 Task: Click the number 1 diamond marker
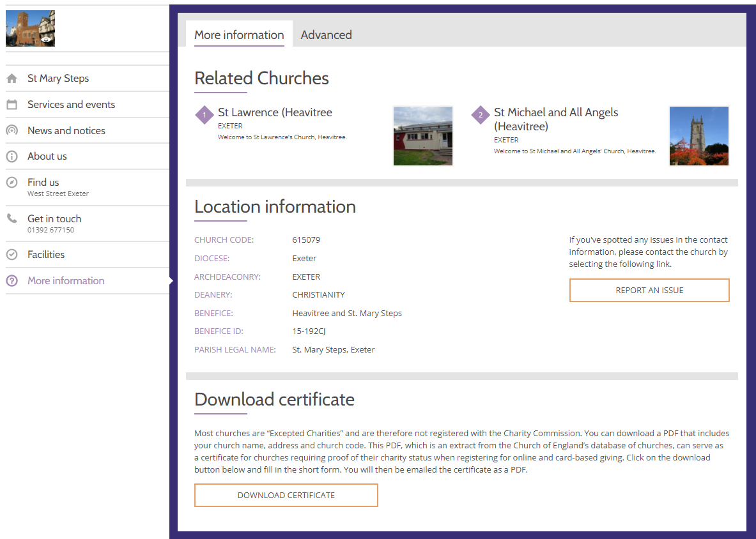point(204,116)
